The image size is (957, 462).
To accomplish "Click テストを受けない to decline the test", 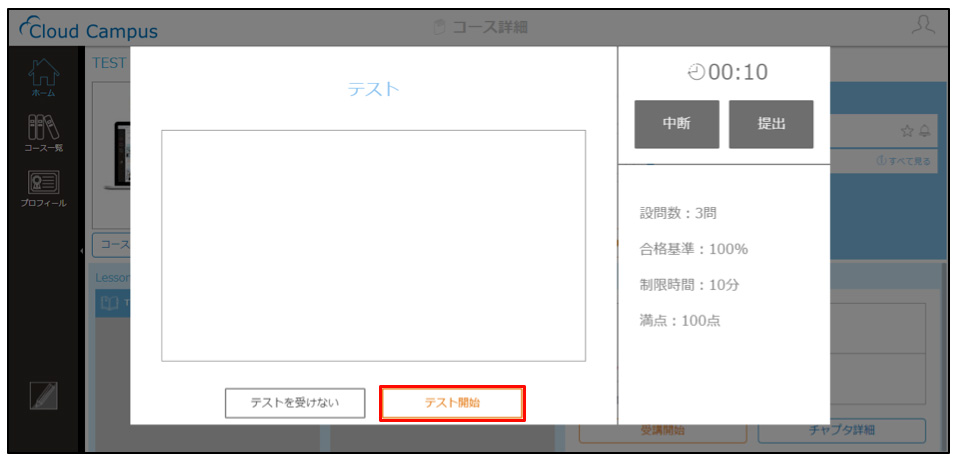I will [x=295, y=403].
